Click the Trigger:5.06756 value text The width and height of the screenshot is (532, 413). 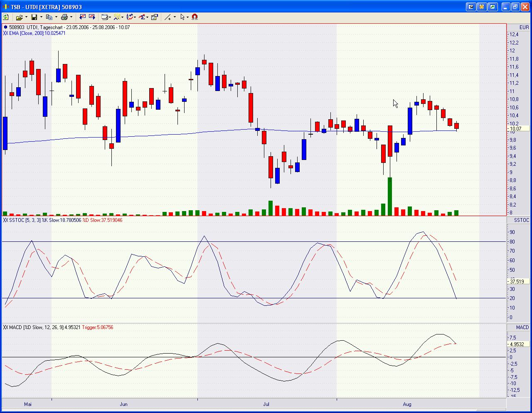(98, 327)
